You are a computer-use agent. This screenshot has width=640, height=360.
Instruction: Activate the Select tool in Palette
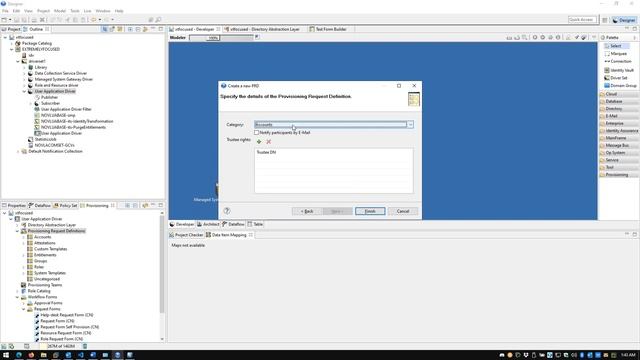[x=616, y=46]
